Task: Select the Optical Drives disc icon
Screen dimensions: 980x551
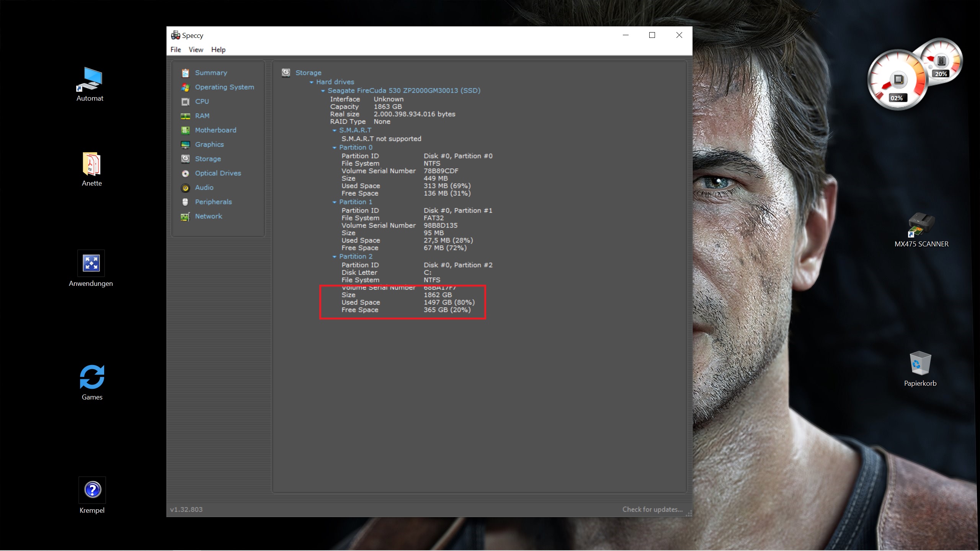Action: point(185,173)
